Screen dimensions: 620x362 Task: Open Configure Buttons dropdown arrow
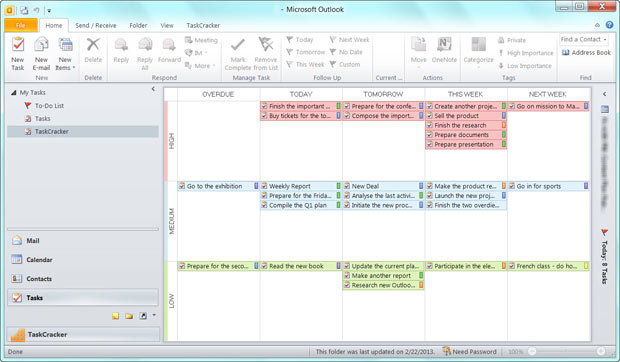(154, 315)
